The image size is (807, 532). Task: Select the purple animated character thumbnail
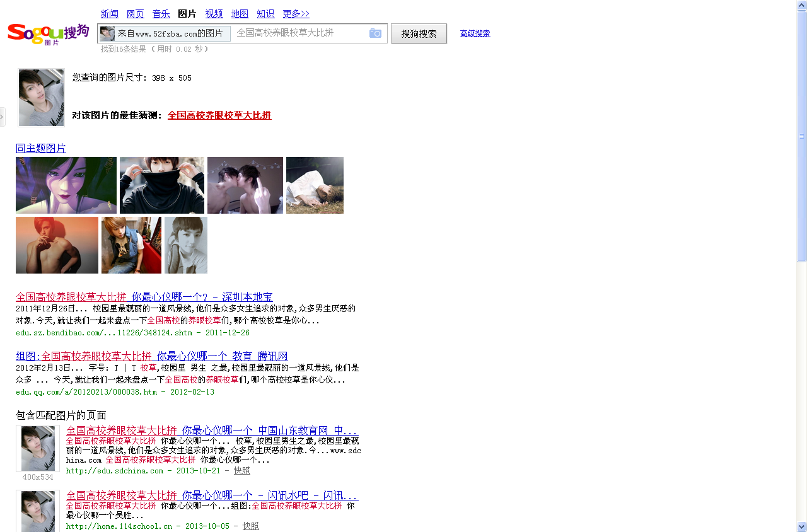click(66, 185)
